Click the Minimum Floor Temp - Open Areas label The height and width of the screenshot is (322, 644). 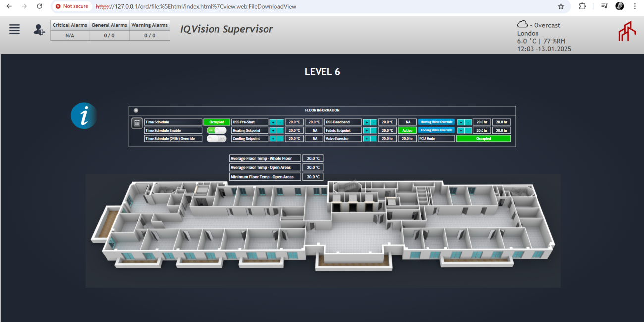pos(265,177)
